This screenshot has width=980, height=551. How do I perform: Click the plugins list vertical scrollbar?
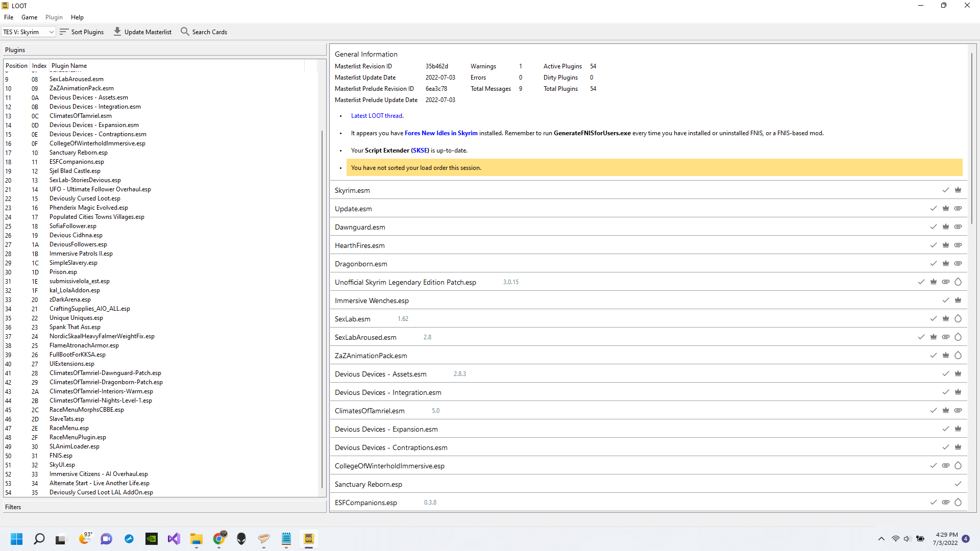click(322, 309)
